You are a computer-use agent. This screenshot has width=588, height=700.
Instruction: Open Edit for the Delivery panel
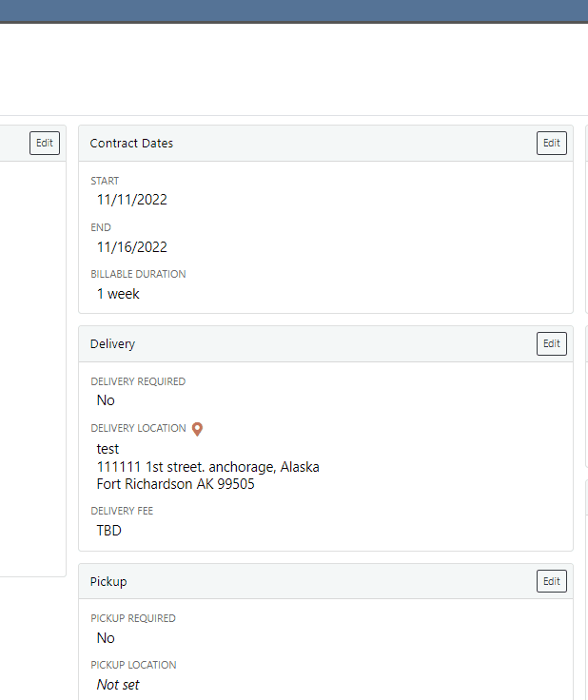(x=551, y=343)
